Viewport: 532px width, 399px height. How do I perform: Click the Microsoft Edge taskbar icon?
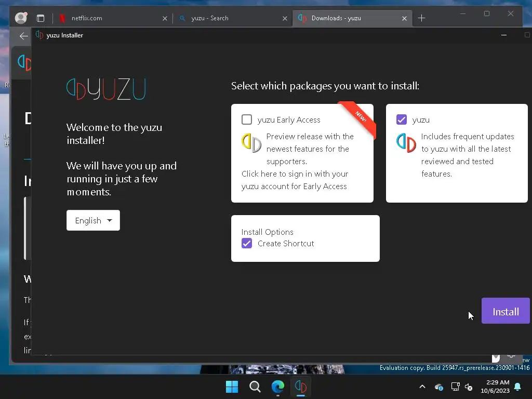tap(278, 387)
